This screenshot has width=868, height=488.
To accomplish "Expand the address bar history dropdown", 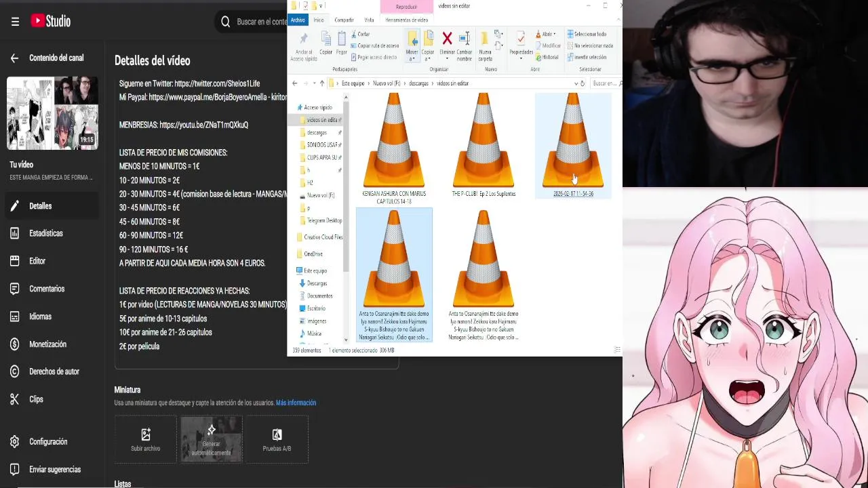I will click(x=576, y=83).
